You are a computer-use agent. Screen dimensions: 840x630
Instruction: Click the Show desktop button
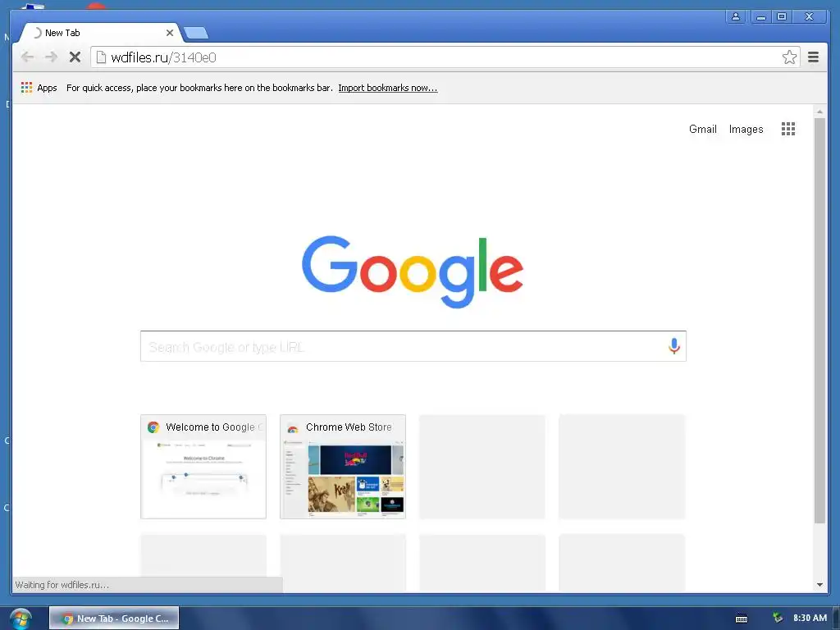(836, 619)
